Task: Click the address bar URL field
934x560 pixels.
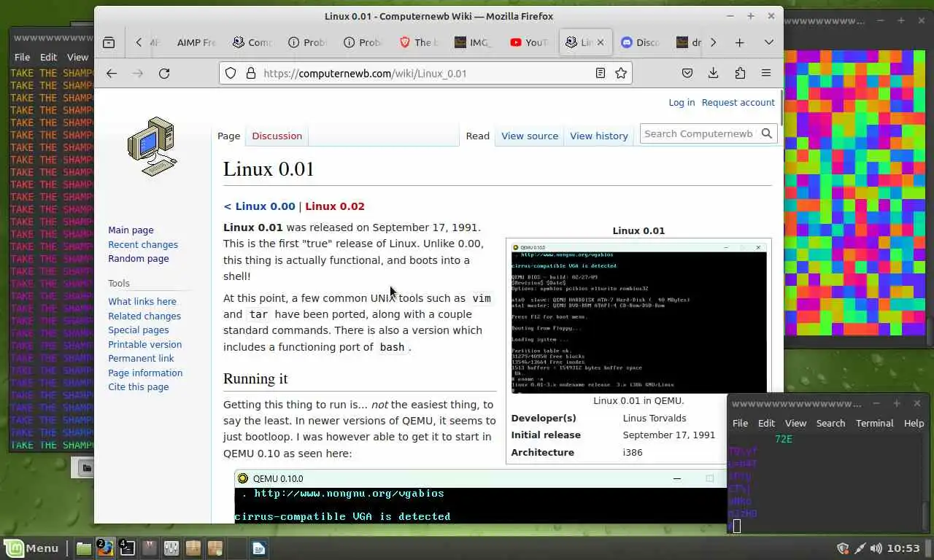Action: coord(425,73)
